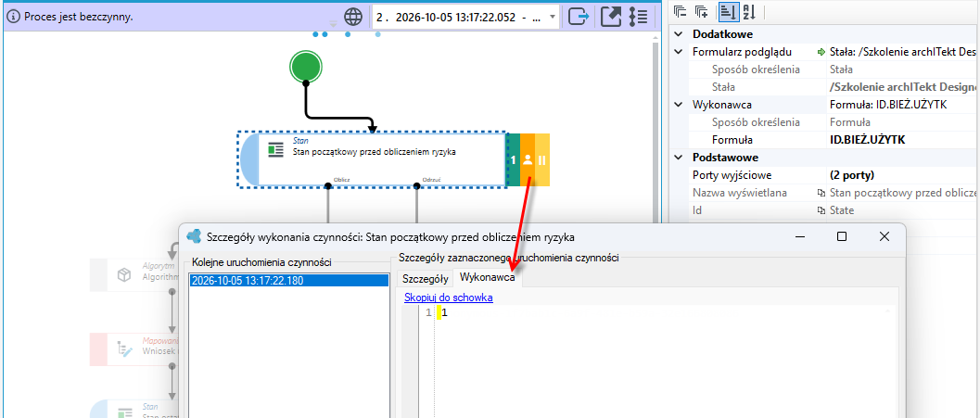Click the info icon beside "Proces jest bezczynny"
Image resolution: width=980 pixels, height=418 pixels.
pos(15,17)
